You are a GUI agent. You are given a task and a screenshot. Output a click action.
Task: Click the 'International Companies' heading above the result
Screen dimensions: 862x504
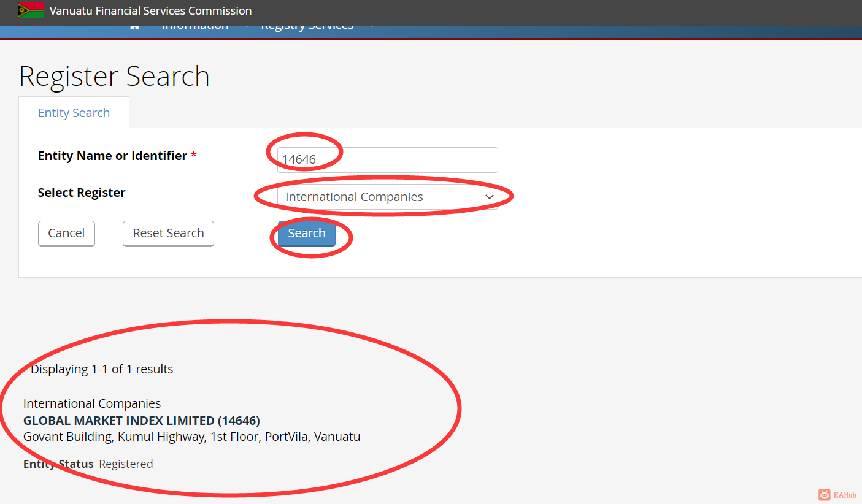click(x=92, y=403)
